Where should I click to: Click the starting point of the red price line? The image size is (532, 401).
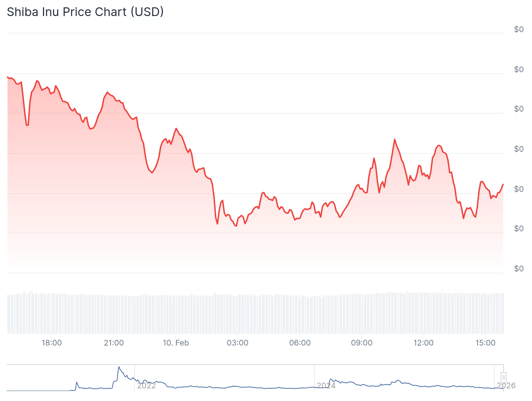(7, 77)
